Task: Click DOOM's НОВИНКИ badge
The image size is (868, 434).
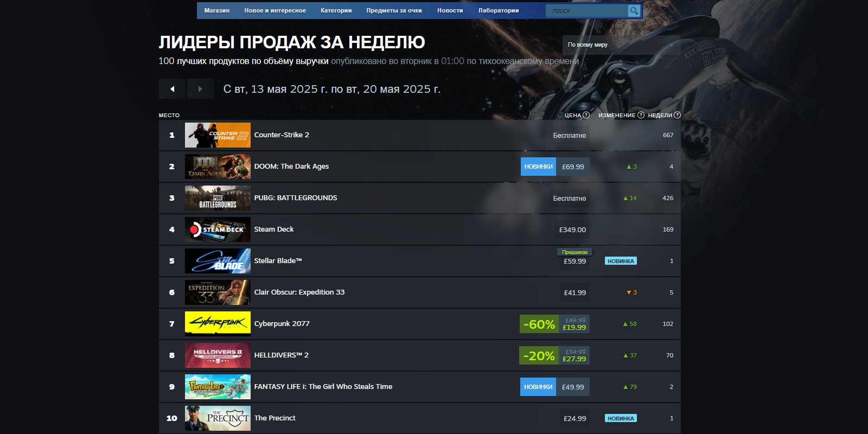Action: 538,167
